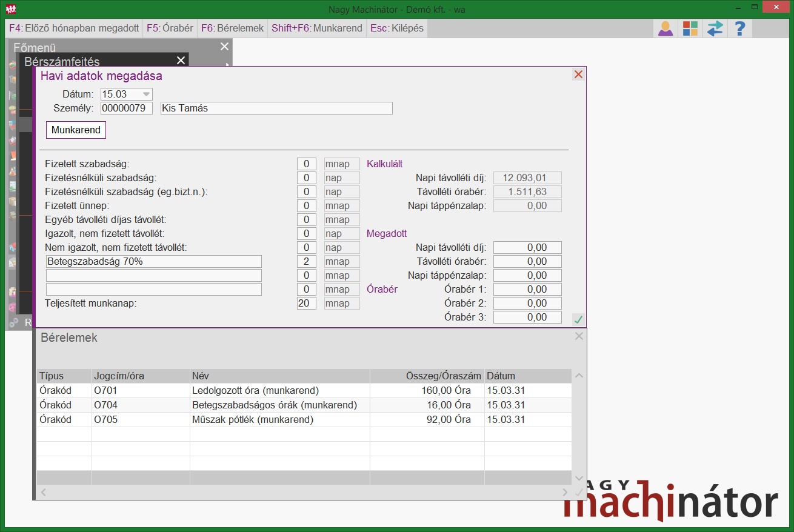Click the Személy code field 00000079
Viewport: 794px width, 532px height.
point(127,108)
